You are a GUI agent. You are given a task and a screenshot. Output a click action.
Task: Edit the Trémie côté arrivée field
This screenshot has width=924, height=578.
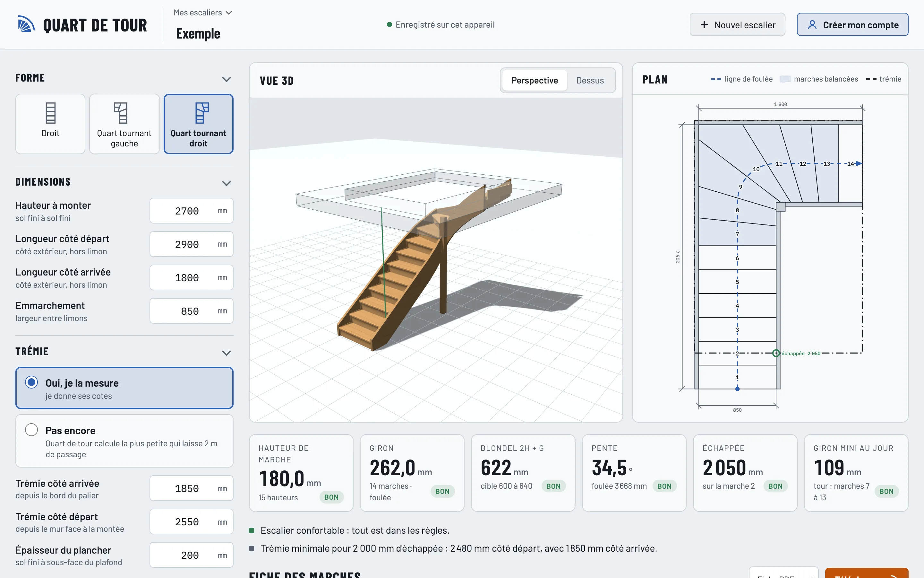tap(191, 488)
